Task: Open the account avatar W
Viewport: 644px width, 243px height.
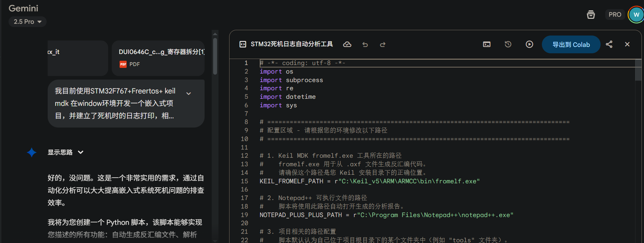Action: click(x=636, y=15)
